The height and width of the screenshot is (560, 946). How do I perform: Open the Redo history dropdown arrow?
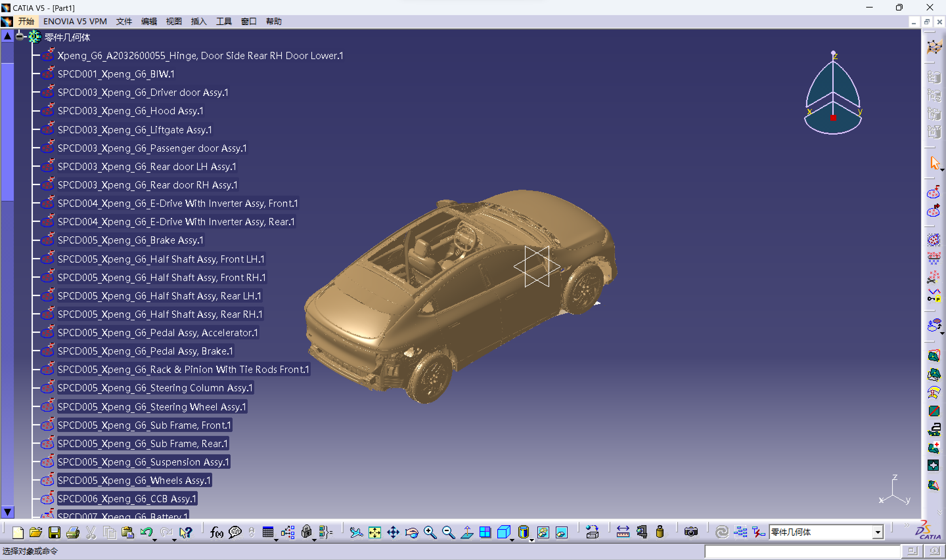174,540
